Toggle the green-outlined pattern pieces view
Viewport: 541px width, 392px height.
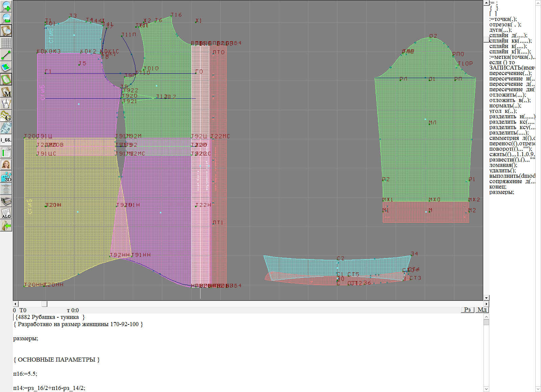[x=6, y=80]
